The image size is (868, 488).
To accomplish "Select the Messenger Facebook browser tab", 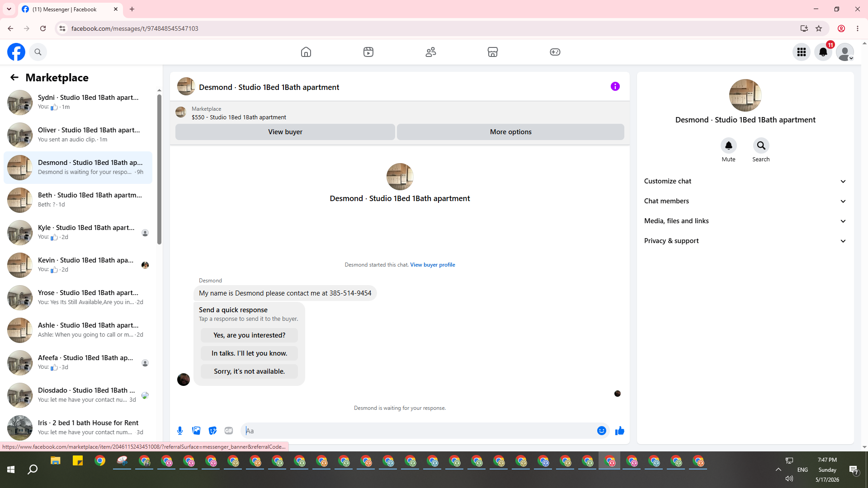I will pyautogui.click(x=70, y=9).
